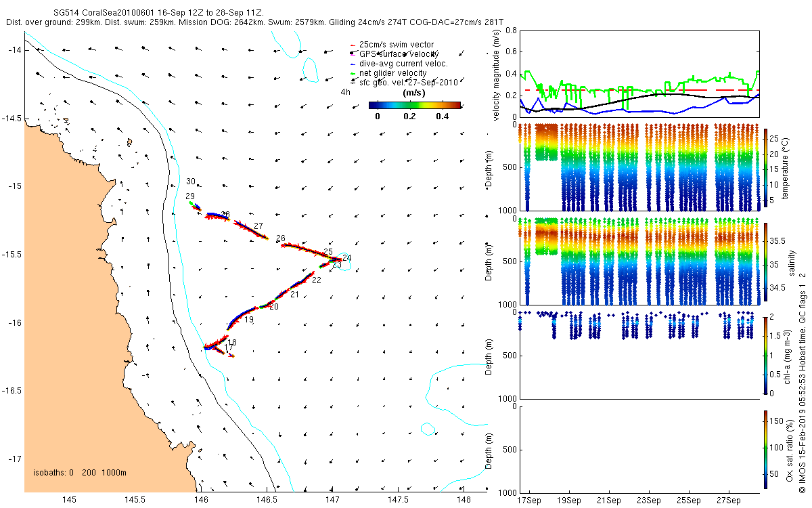Click the chl-a colorbar
812x508 pixels.
pos(765,354)
